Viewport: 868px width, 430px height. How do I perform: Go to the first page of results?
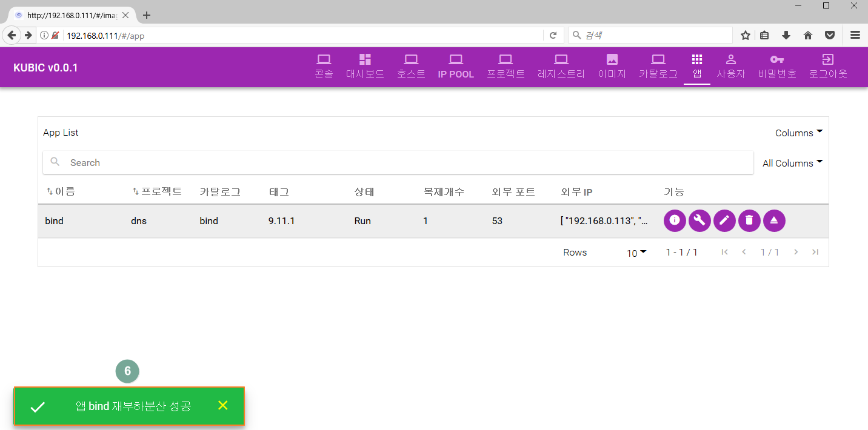[x=724, y=252]
